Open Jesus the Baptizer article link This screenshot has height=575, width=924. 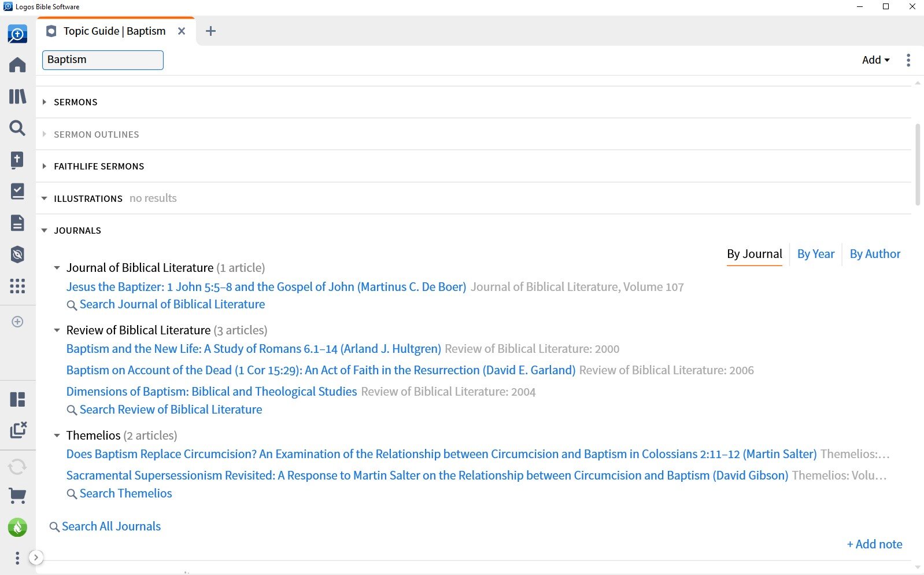click(266, 287)
